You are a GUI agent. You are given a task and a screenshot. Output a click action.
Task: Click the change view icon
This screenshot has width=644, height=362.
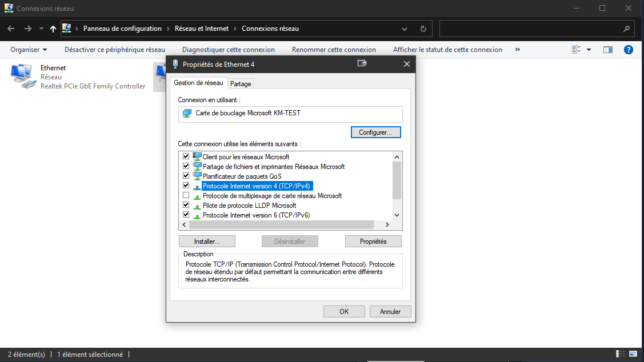pos(576,50)
